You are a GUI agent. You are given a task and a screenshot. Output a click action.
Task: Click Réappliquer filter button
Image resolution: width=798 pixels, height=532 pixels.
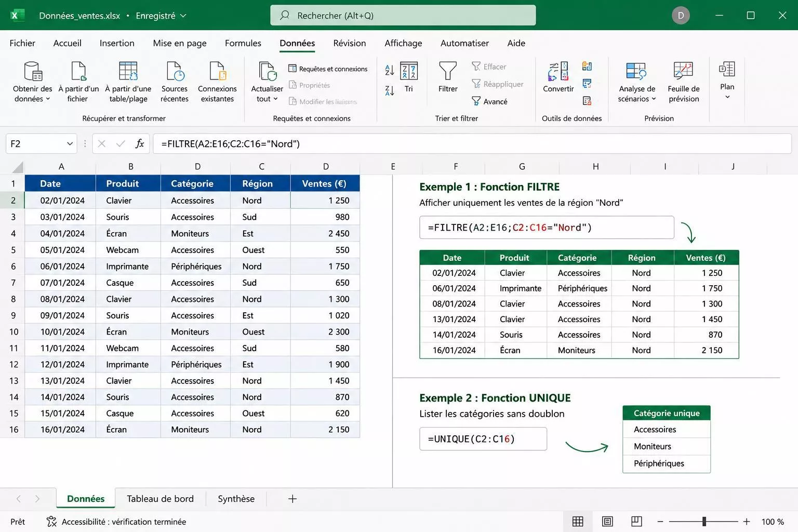coord(497,84)
